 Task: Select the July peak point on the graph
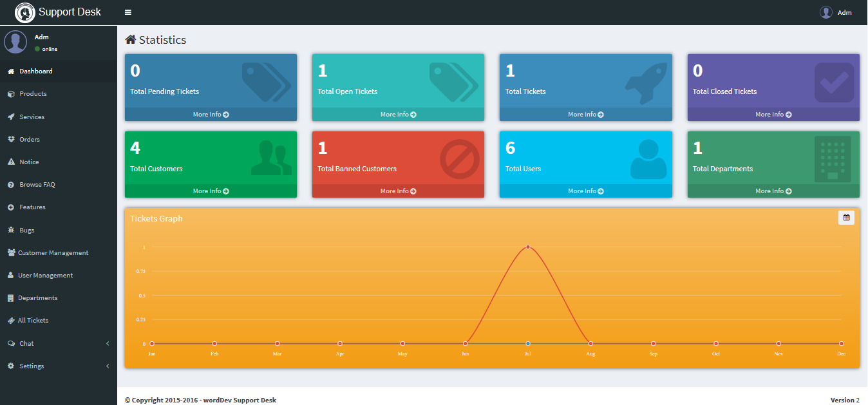coord(528,247)
